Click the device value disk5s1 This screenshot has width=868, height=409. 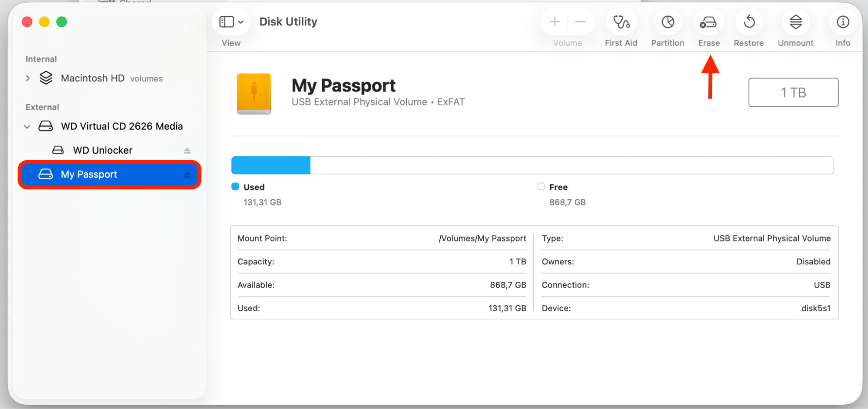tap(816, 308)
